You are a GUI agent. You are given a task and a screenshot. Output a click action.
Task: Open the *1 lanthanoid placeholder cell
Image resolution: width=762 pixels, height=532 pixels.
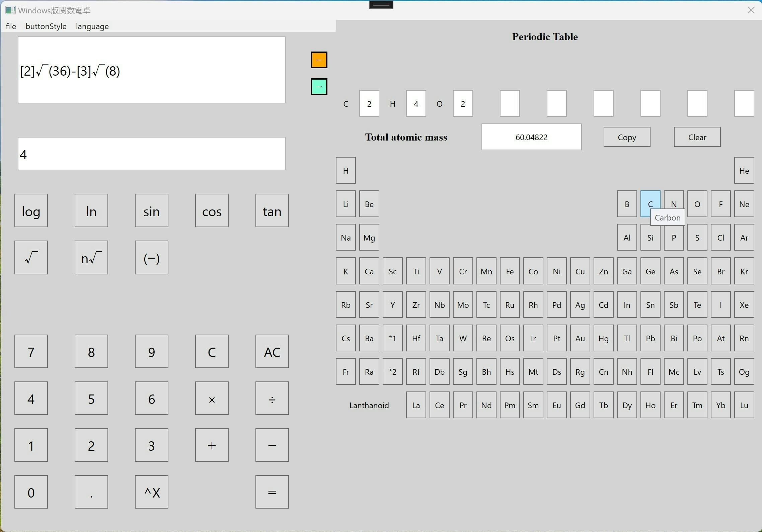[x=392, y=338]
